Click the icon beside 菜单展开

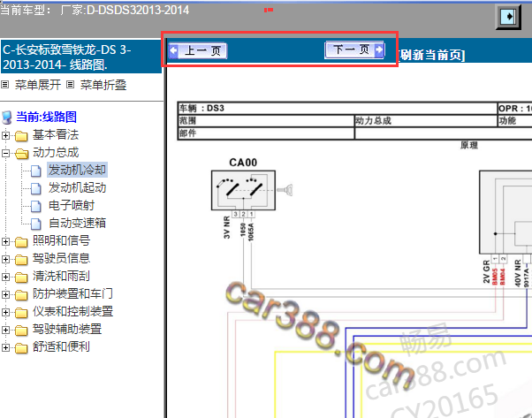(x=4, y=85)
